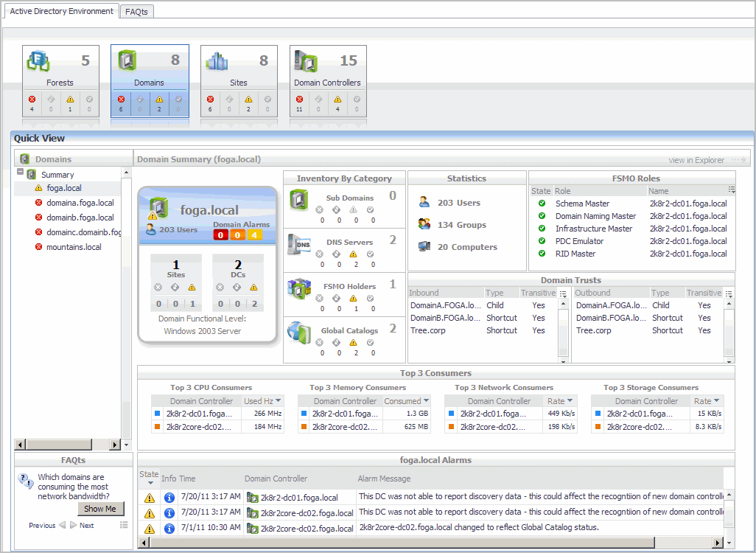Click the warning icon under Sites in domain card
This screenshot has width=756, height=553.
[x=192, y=288]
